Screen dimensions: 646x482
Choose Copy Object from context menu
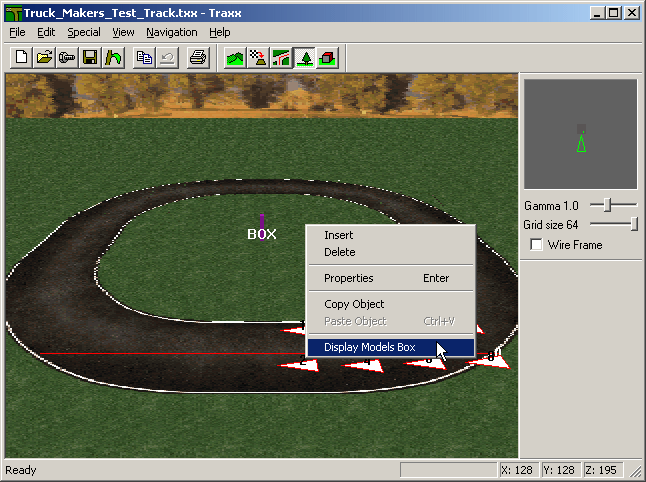coord(354,304)
